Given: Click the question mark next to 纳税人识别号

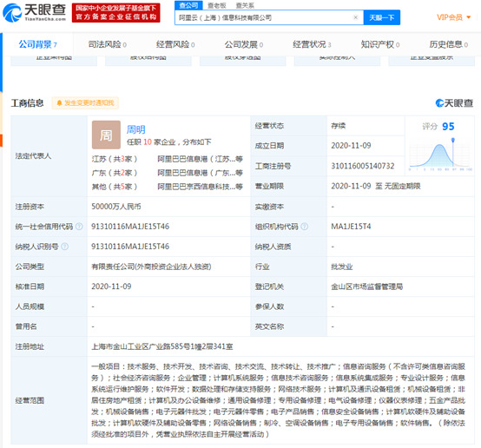Looking at the screenshot, I should click(x=65, y=247).
